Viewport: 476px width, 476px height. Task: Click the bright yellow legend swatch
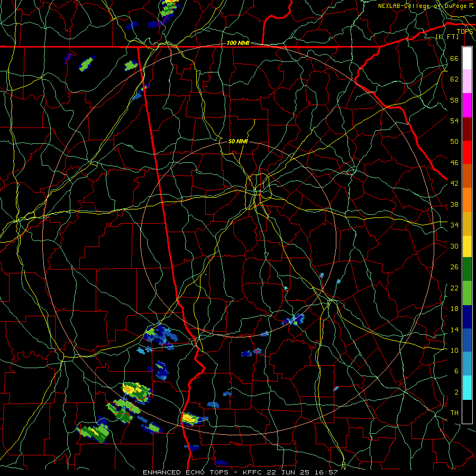point(467,246)
